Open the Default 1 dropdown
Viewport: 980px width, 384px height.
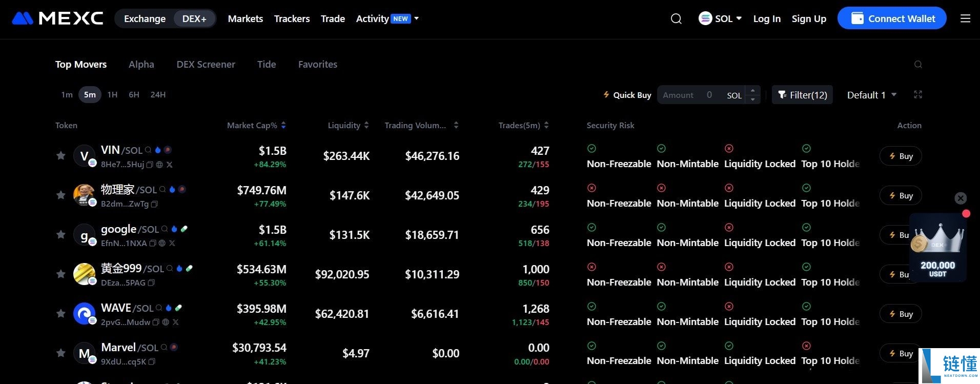tap(871, 95)
